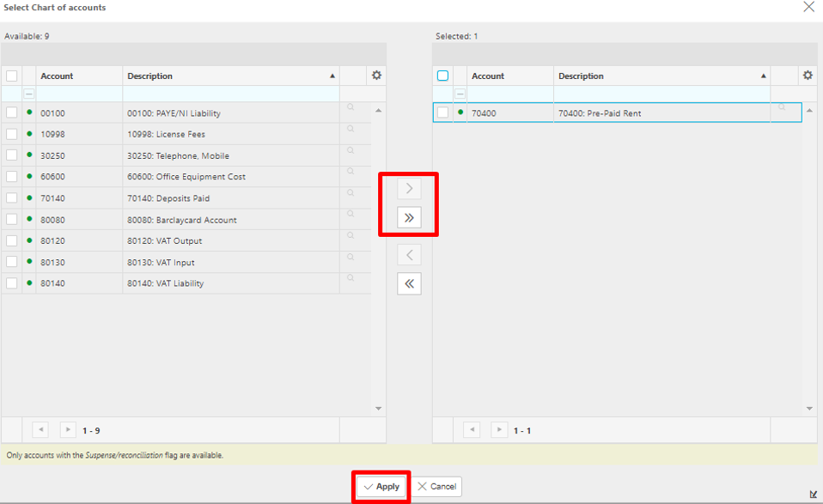This screenshot has width=823, height=504.
Task: Filter Available list by Description field
Action: 231,94
